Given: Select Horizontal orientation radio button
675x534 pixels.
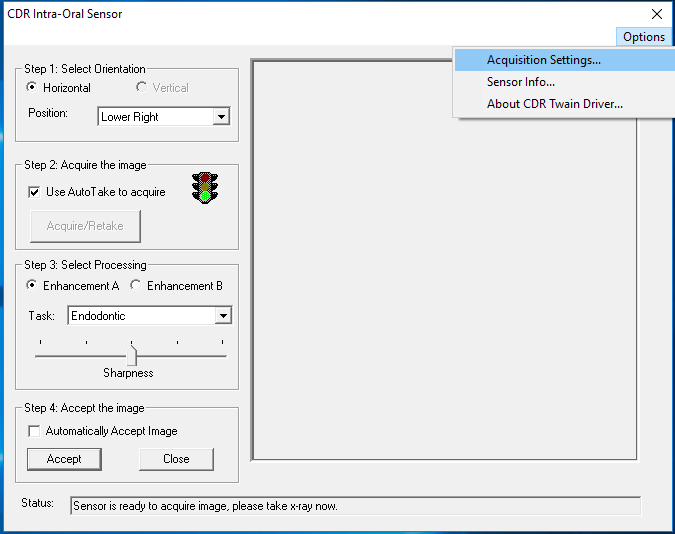Looking at the screenshot, I should pos(32,88).
